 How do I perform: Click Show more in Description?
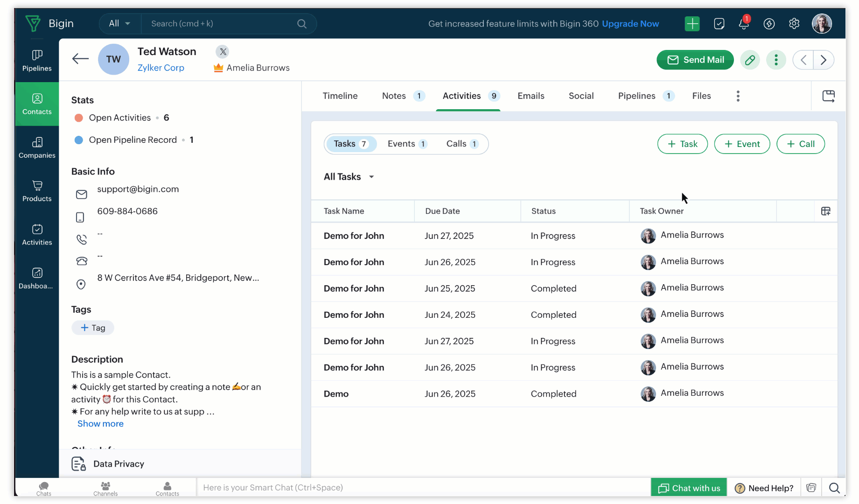pyautogui.click(x=100, y=424)
